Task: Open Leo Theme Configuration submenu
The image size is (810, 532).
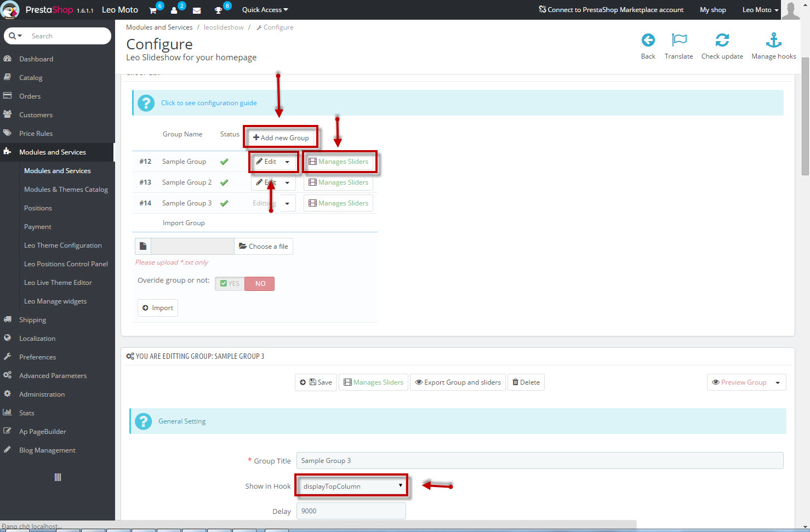Action: click(x=62, y=245)
